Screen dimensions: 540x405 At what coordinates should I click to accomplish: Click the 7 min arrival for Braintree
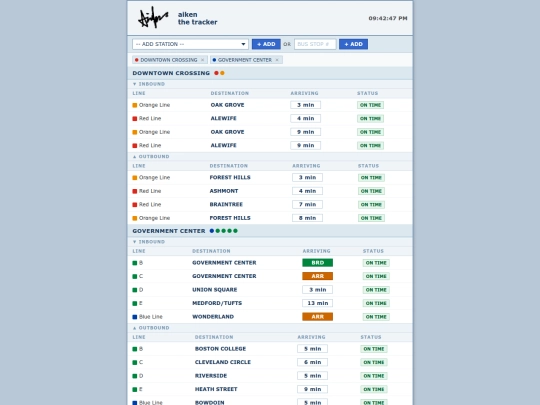307,204
